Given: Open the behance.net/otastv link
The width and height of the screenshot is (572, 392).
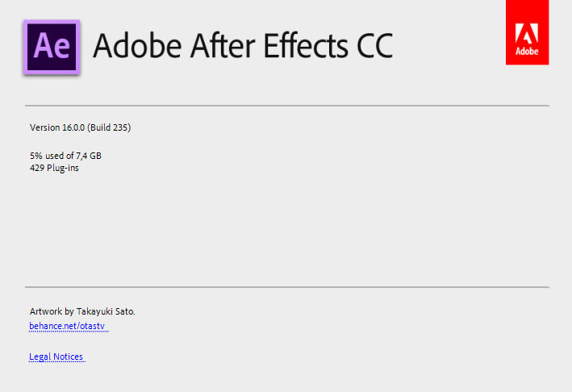Looking at the screenshot, I should (68, 327).
